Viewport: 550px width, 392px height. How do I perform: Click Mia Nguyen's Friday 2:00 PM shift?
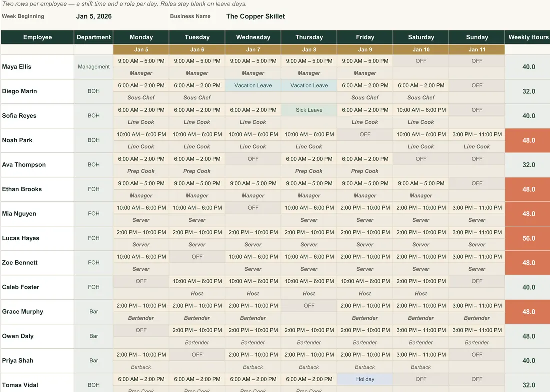coord(365,208)
